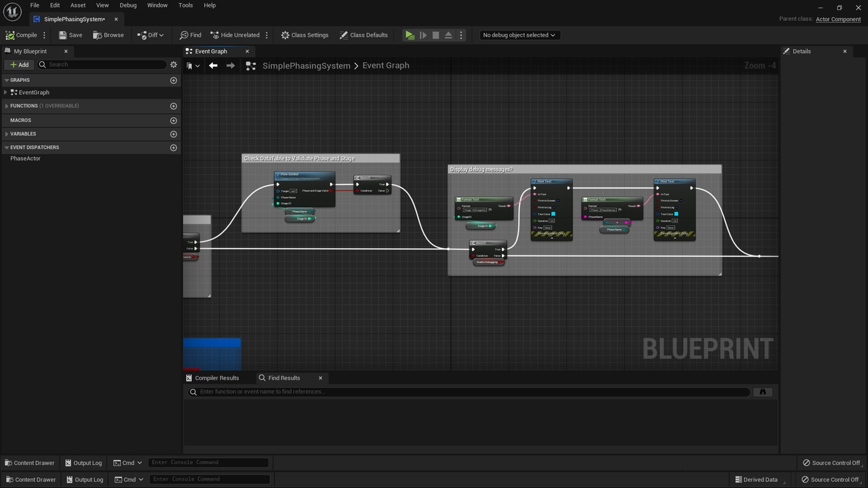Screen dimensions: 868x488
Task: Open the graph bookmarks dropdown
Action: [x=193, y=66]
